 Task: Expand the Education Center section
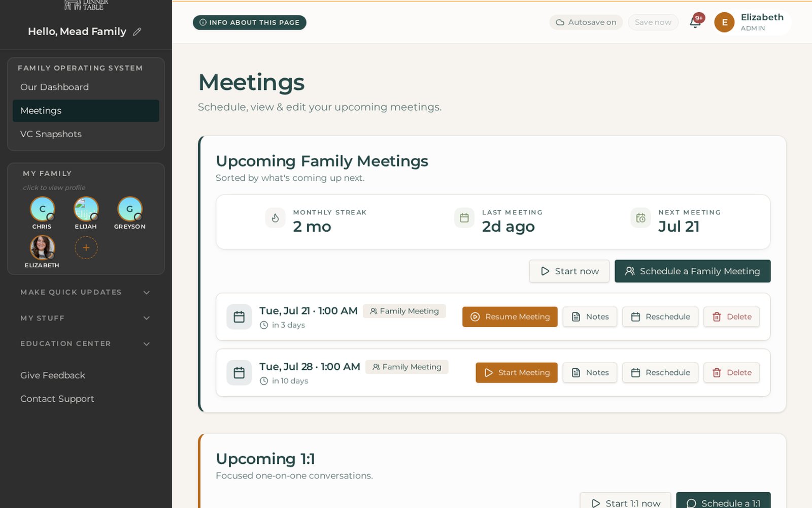click(x=86, y=344)
